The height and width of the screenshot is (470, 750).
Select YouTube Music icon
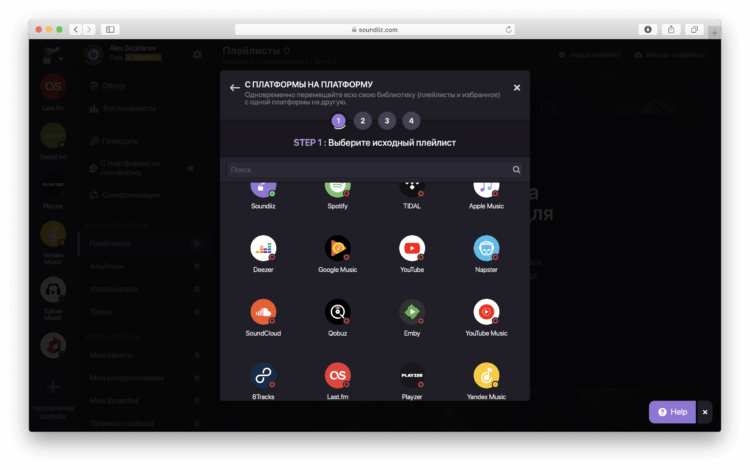tap(486, 312)
